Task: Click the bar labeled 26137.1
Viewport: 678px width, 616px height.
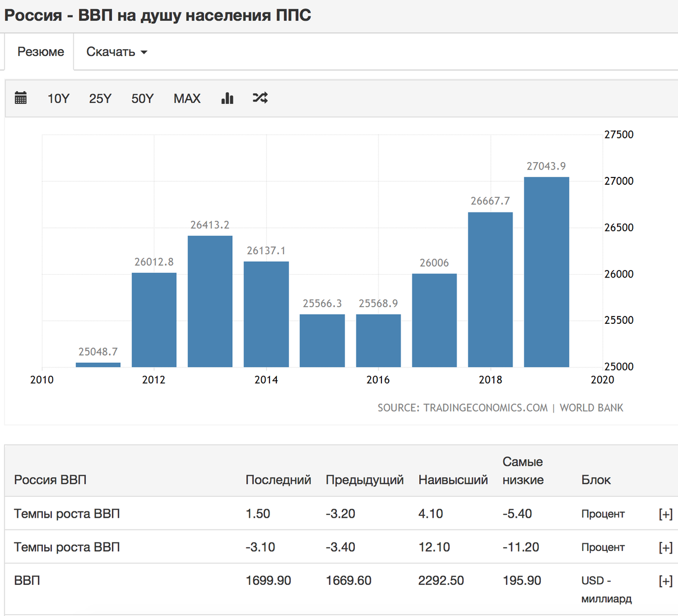Action: click(266, 314)
